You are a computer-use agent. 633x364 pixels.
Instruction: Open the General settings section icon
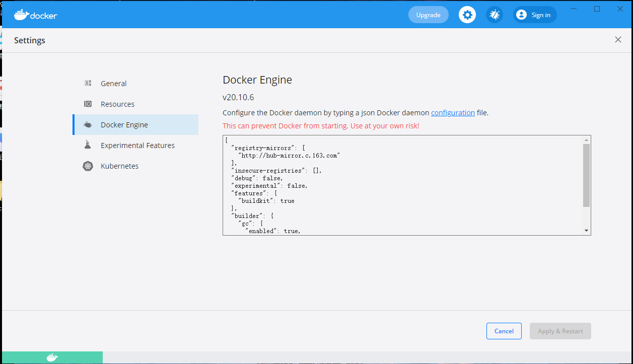(x=88, y=83)
